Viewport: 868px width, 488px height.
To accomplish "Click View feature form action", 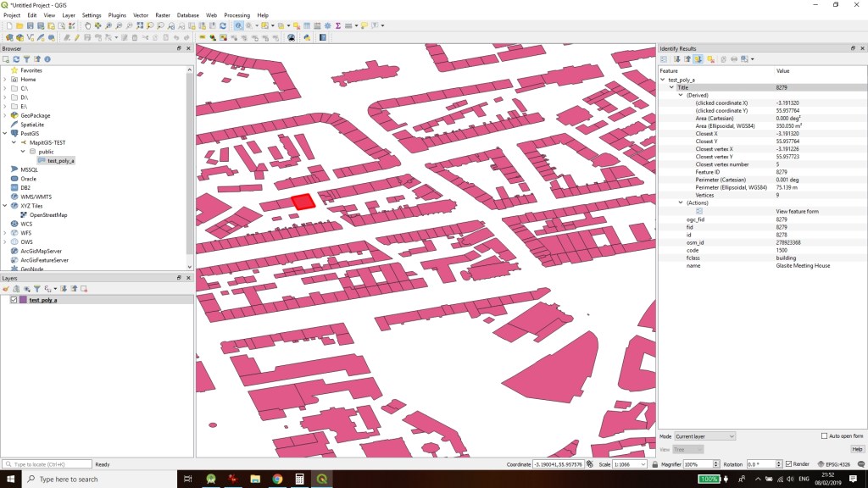I will (797, 211).
